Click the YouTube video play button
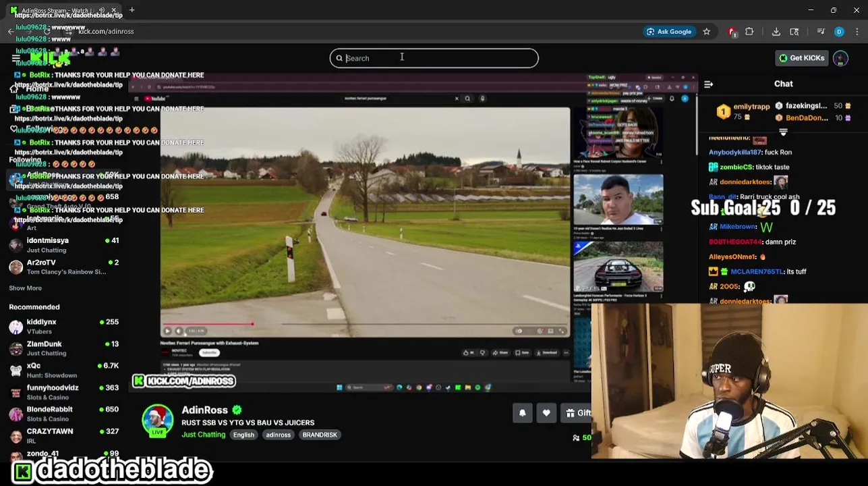The image size is (868, 486). 167,331
